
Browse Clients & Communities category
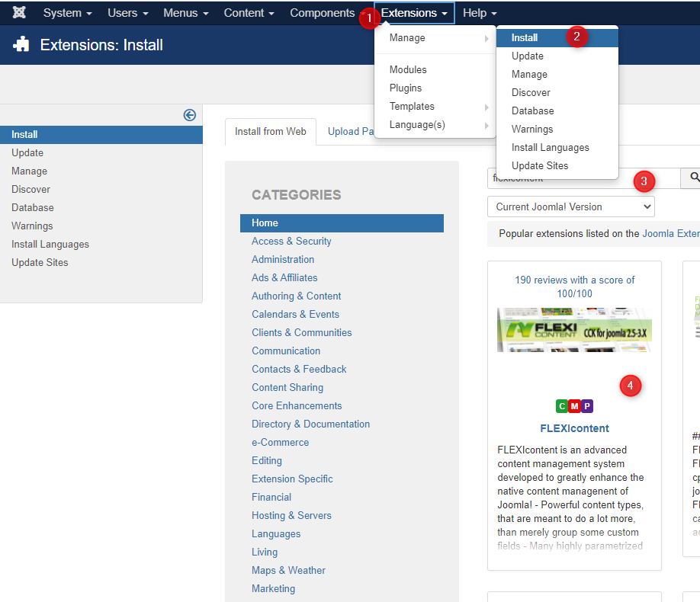[x=302, y=333]
